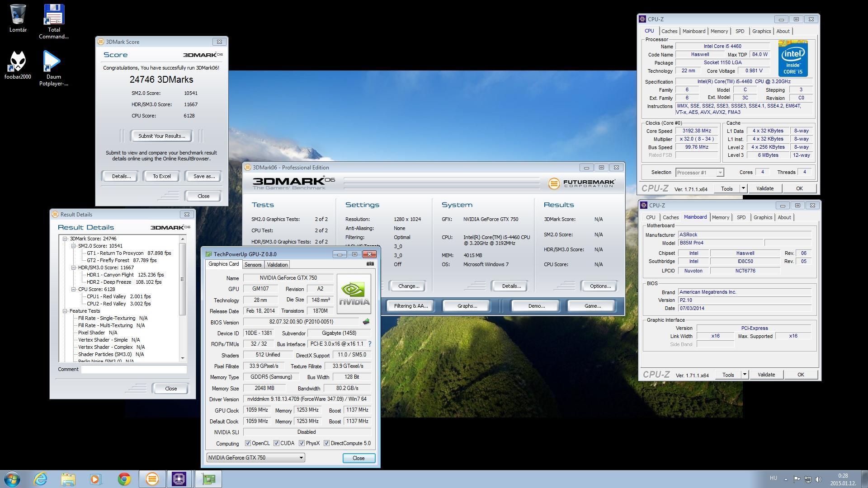The width and height of the screenshot is (868, 488).
Task: Click Result Details vertical scrollbar
Action: tap(183, 298)
